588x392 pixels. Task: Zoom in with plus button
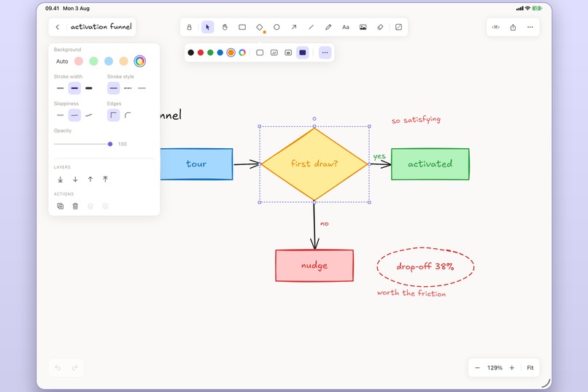coord(512,368)
